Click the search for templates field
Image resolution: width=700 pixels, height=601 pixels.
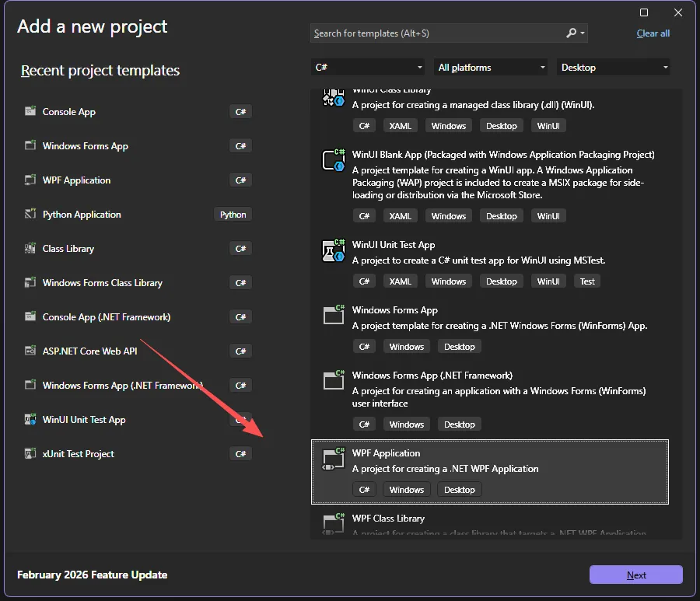(436, 33)
